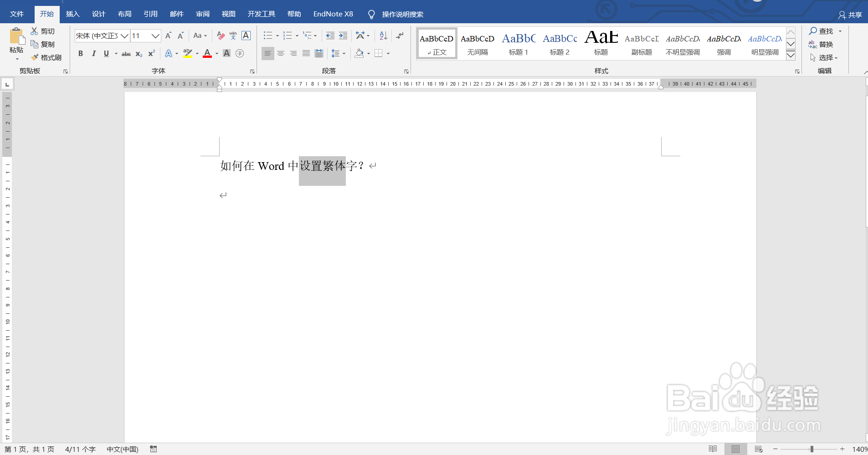
Task: Align text left
Action: point(268,53)
